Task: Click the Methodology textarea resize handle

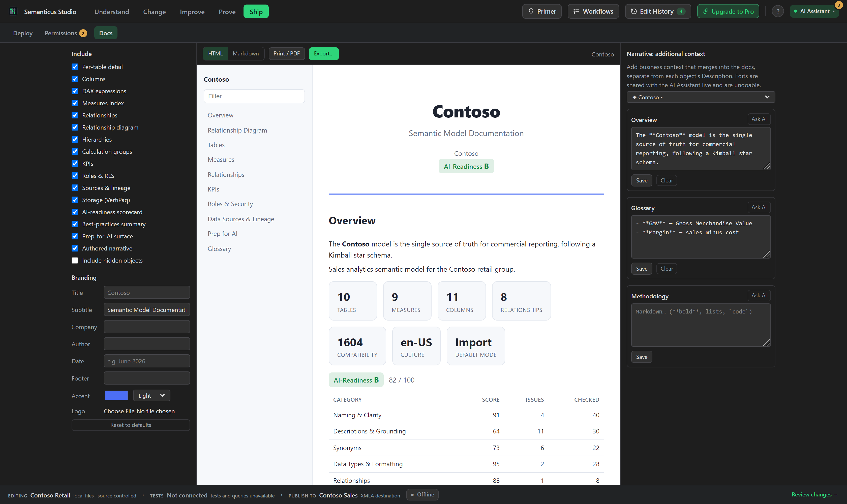Action: click(x=767, y=343)
